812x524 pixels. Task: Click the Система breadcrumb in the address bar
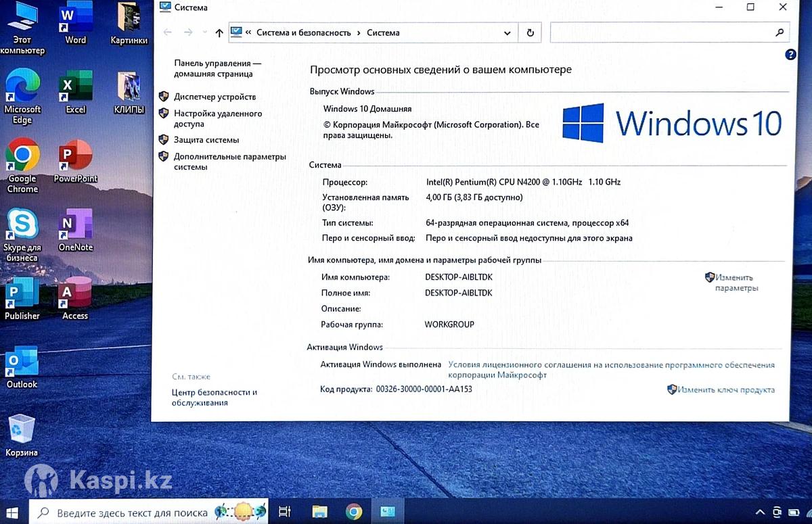pyautogui.click(x=383, y=32)
